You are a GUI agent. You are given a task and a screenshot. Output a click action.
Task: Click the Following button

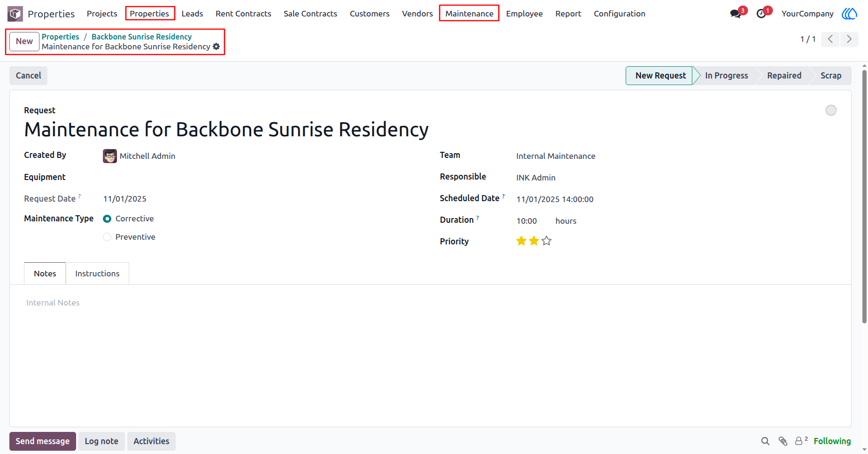click(832, 441)
